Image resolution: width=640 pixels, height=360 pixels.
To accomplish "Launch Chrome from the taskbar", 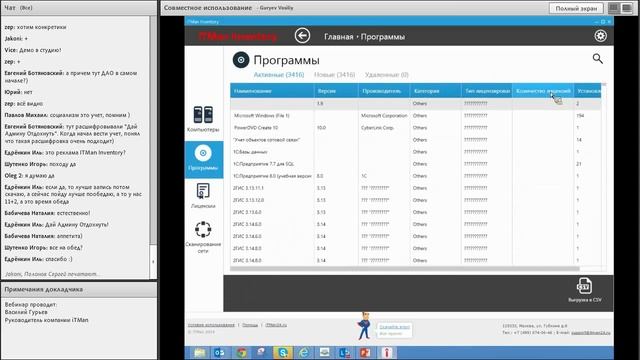I will 241,353.
